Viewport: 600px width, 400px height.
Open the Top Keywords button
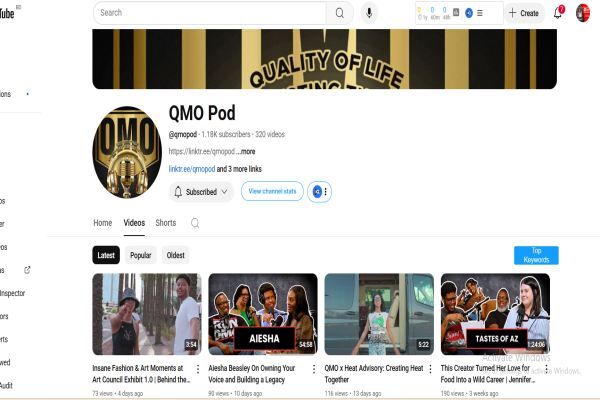tap(536, 255)
